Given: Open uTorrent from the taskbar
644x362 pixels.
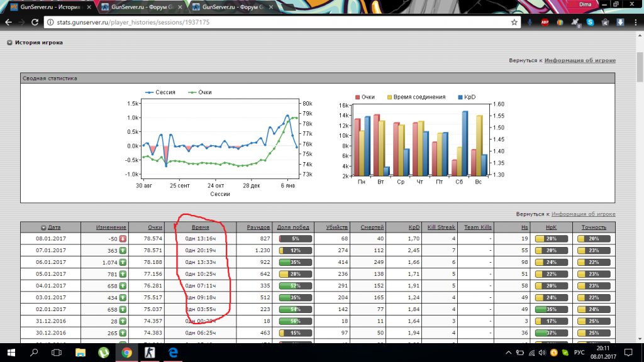Looking at the screenshot, I should (x=103, y=353).
